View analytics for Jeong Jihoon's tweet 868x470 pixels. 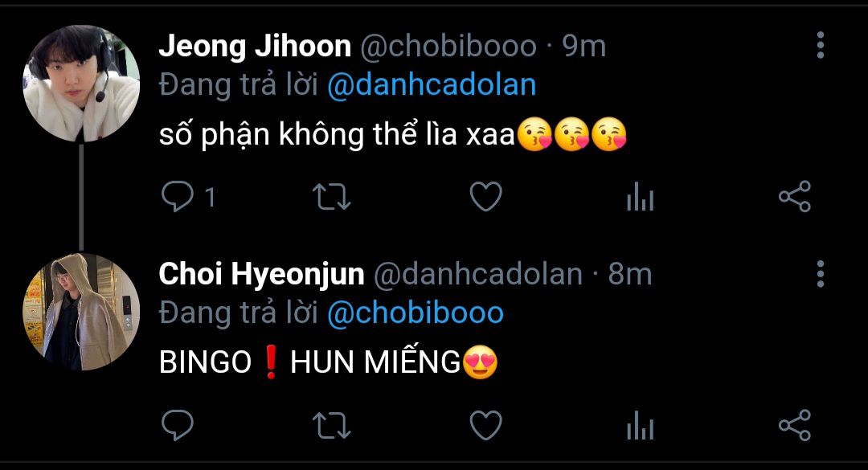(641, 197)
